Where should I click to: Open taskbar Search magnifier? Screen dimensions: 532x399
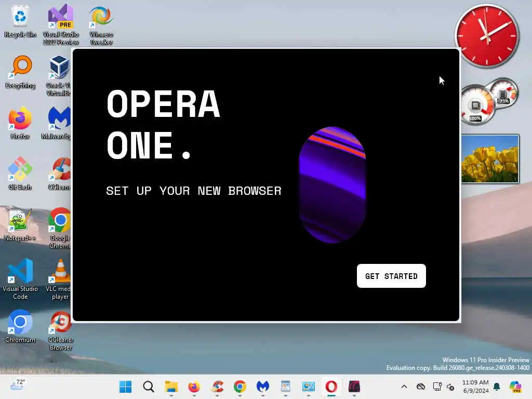click(148, 387)
